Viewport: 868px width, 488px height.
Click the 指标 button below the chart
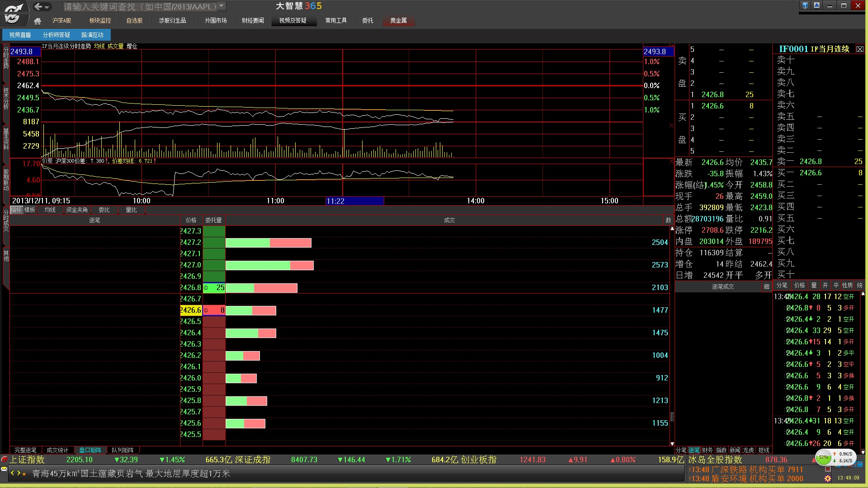pyautogui.click(x=16, y=210)
